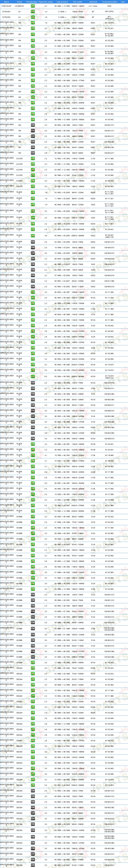The image size is (128, 868).
Task: Click the petrol icon in the KLASA E 6.0 AMG row
Action: click(x=33, y=377)
